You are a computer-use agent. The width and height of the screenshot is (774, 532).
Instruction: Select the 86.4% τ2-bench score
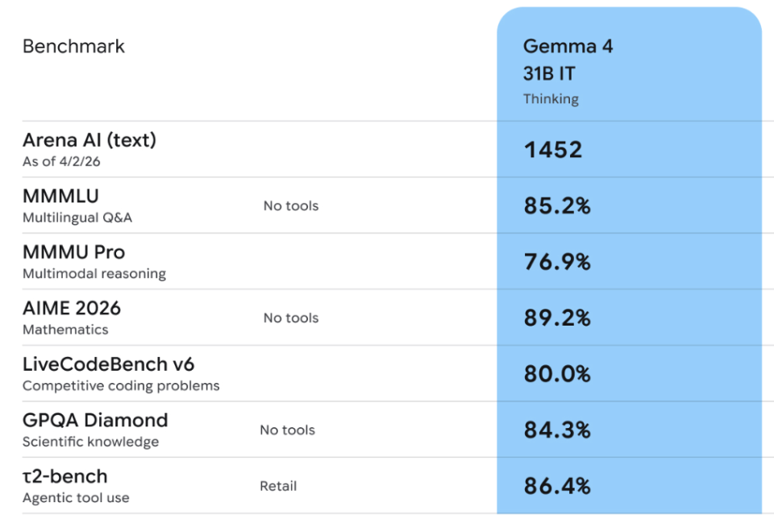pyautogui.click(x=557, y=486)
